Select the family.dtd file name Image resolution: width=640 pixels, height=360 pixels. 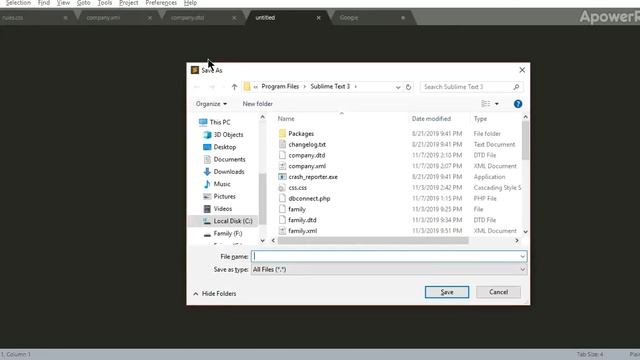tap(302, 220)
